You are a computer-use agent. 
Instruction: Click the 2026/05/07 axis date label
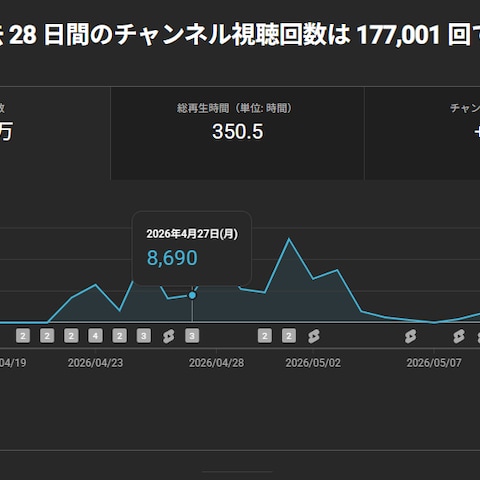click(434, 363)
